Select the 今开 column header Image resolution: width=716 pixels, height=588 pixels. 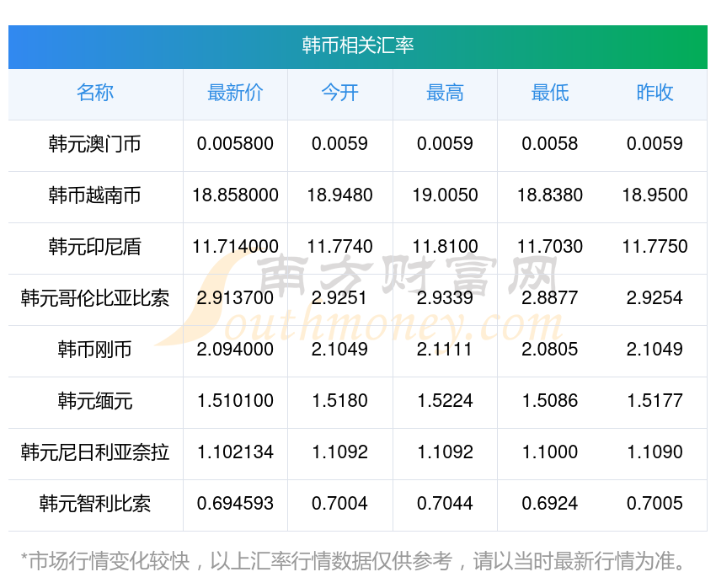click(x=339, y=93)
